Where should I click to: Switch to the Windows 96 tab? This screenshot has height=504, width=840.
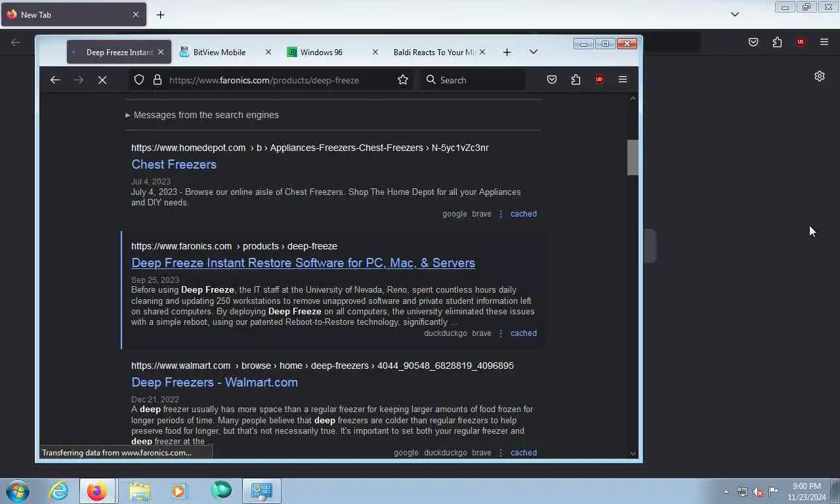333,52
